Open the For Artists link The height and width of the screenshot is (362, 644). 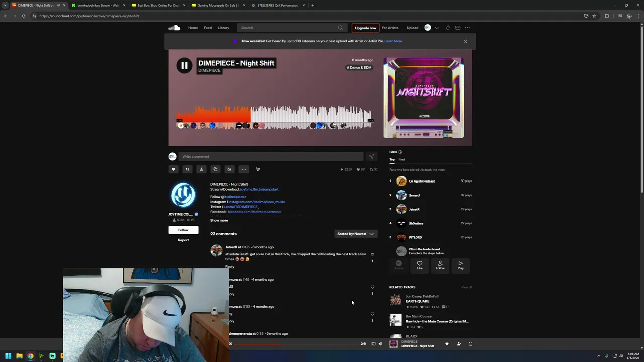click(390, 28)
